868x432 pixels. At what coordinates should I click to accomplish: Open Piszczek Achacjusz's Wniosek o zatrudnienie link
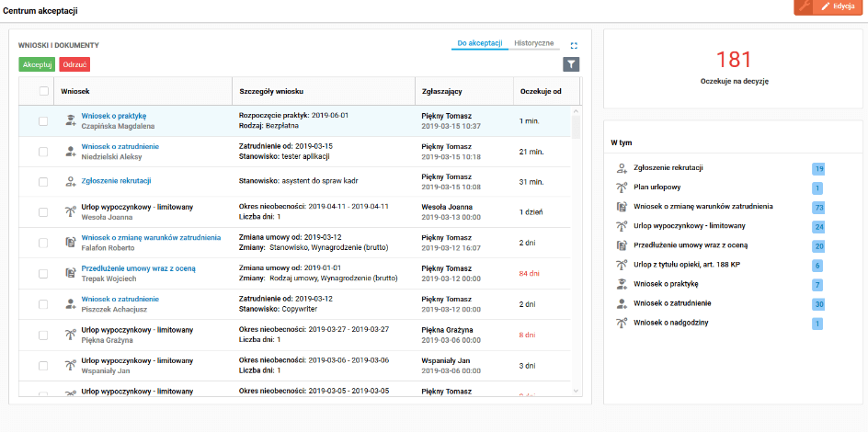120,299
